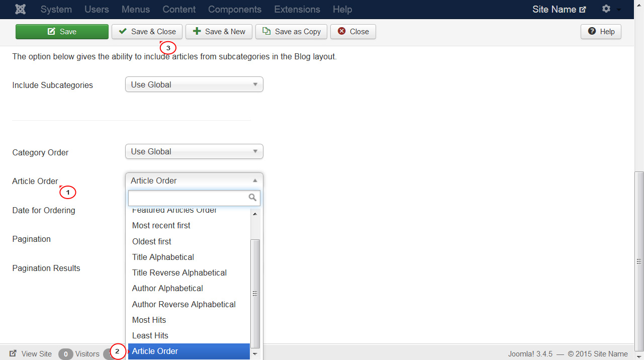The width and height of the screenshot is (644, 360).
Task: Click the dropdown search input field
Action: tap(194, 198)
